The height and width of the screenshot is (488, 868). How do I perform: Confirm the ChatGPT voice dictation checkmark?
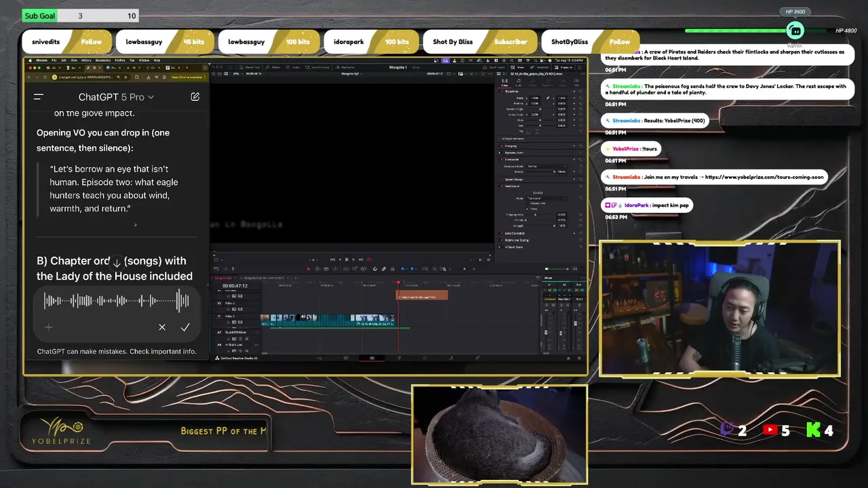(185, 327)
